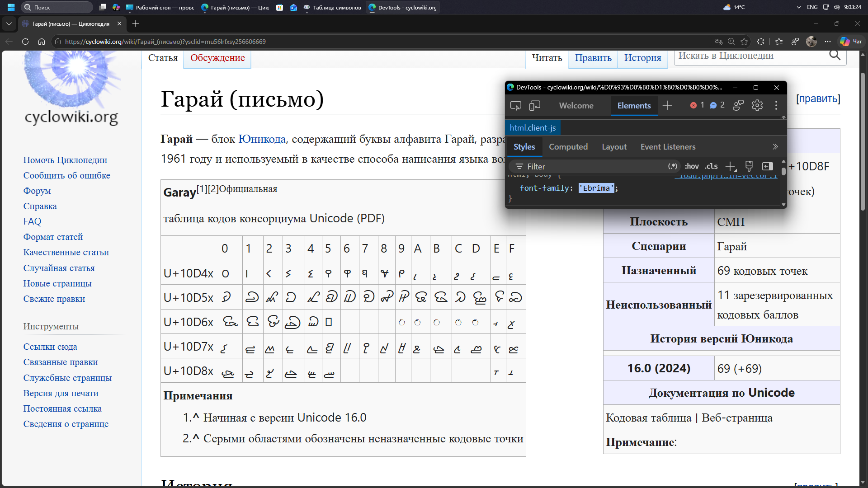Image resolution: width=868 pixels, height=488 pixels.
Task: Open a new browser tab
Action: (136, 23)
